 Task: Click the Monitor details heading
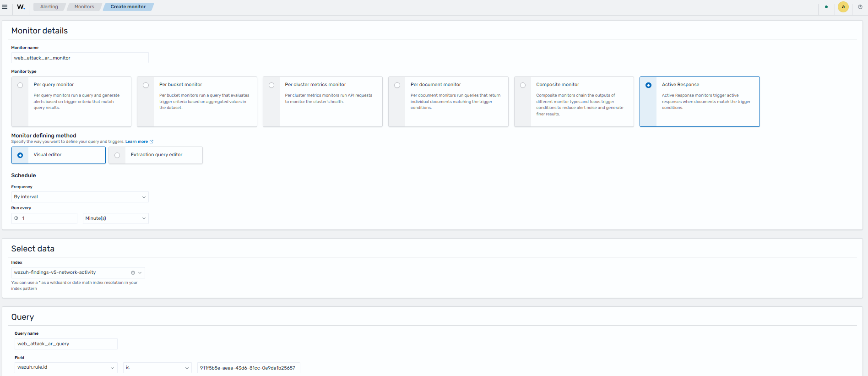39,31
